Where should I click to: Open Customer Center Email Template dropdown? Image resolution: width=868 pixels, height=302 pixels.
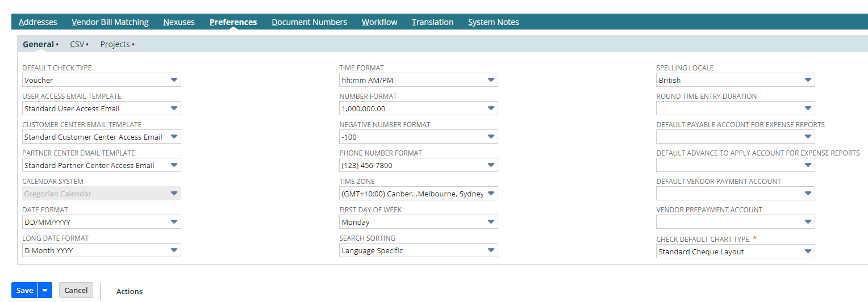(x=102, y=137)
